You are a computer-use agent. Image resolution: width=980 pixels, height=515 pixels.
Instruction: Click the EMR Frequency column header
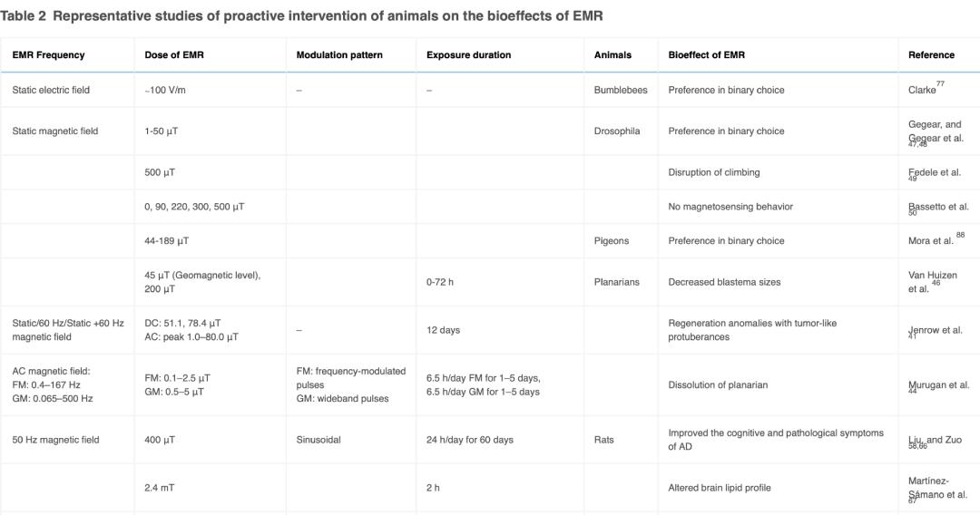coord(48,55)
